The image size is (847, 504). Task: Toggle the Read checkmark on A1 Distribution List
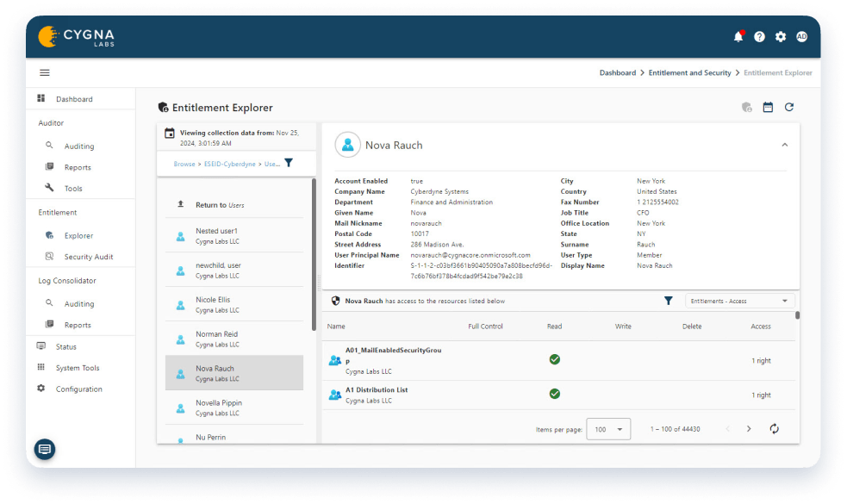coord(554,394)
